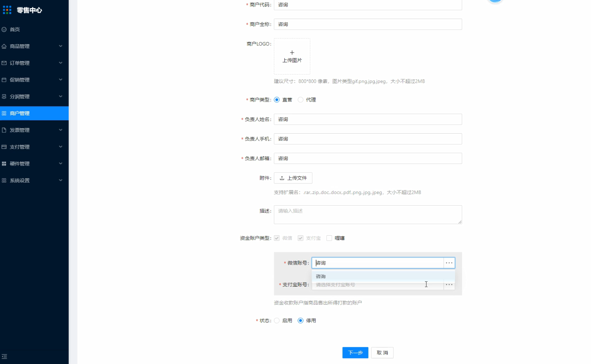Expand the 系统设置 submenu chevron
Viewport: 591px width, 364px height.
pos(61,180)
